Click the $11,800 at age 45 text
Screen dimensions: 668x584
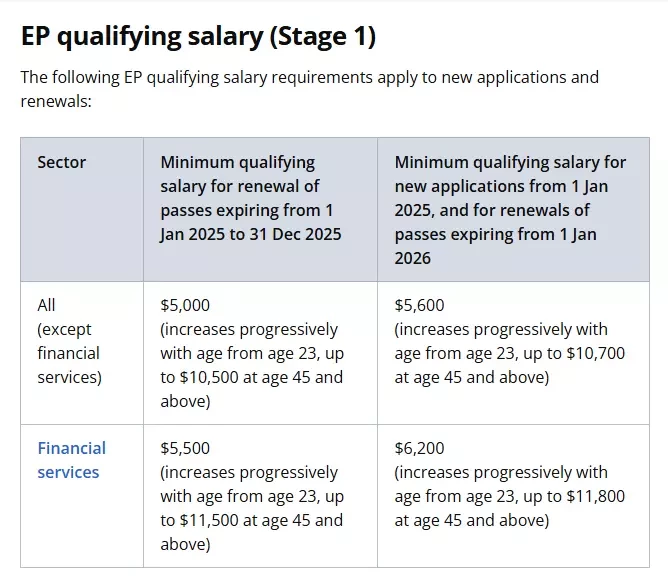510,509
